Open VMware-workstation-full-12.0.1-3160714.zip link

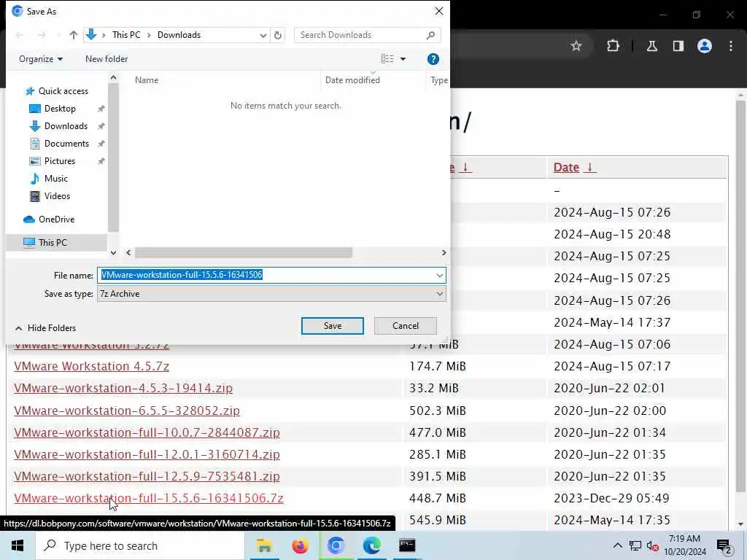tap(147, 454)
